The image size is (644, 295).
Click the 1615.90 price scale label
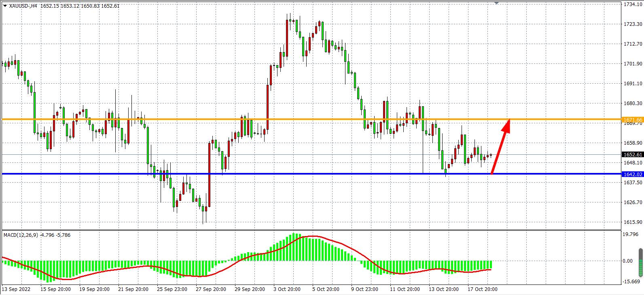633,222
